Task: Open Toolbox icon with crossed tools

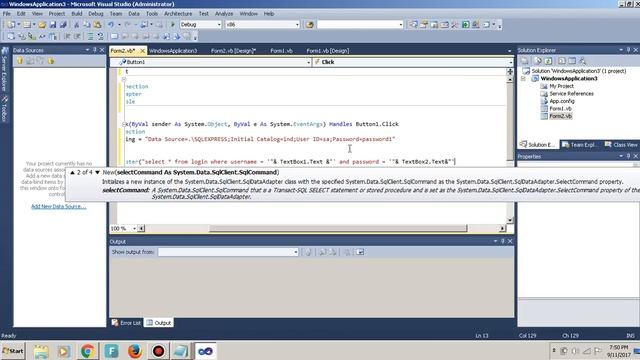Action: [455, 24]
